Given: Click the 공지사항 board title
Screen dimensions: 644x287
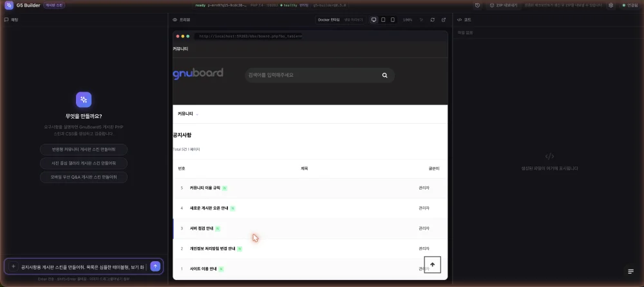Looking at the screenshot, I should point(182,135).
